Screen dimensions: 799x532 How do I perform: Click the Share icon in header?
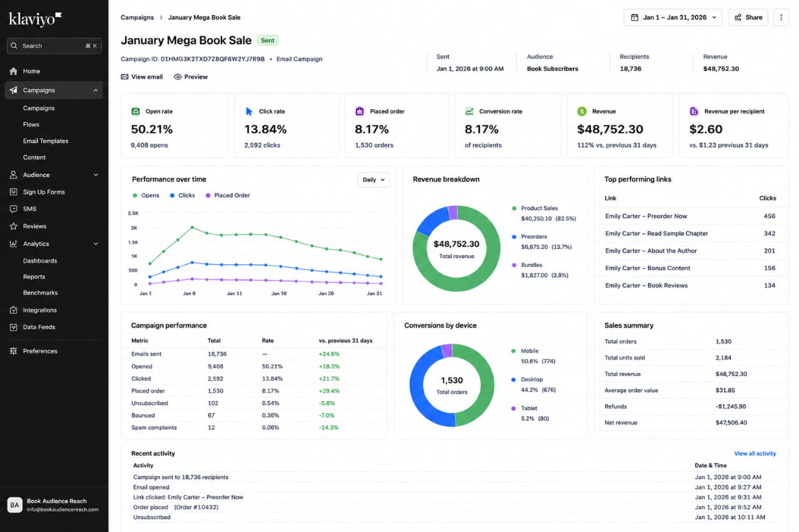[738, 17]
